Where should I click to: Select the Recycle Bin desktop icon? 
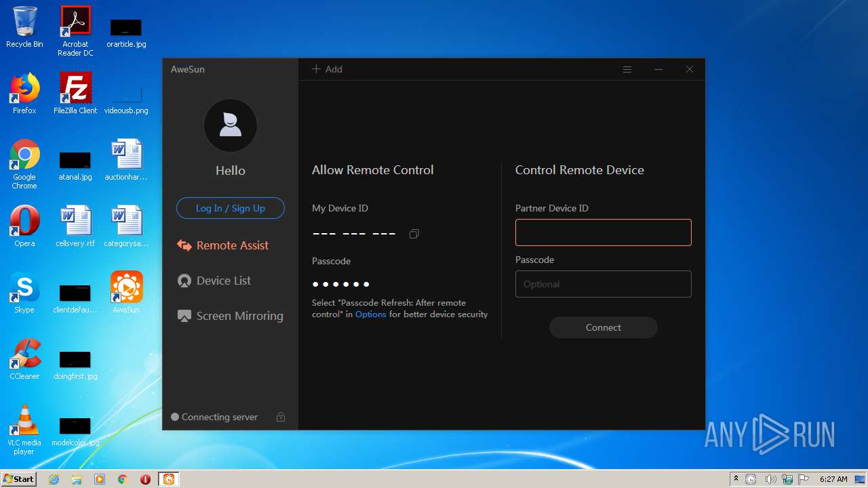[24, 27]
